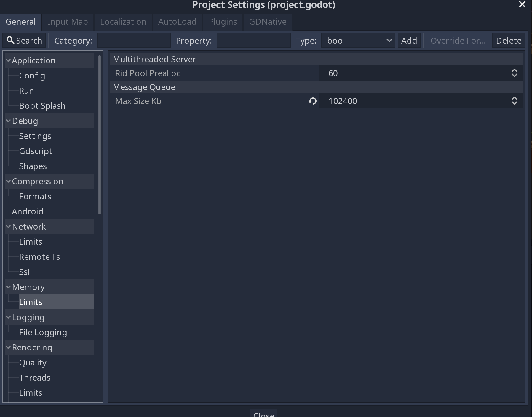Click the Delete button
Screen dimensions: 532x417
508,41
